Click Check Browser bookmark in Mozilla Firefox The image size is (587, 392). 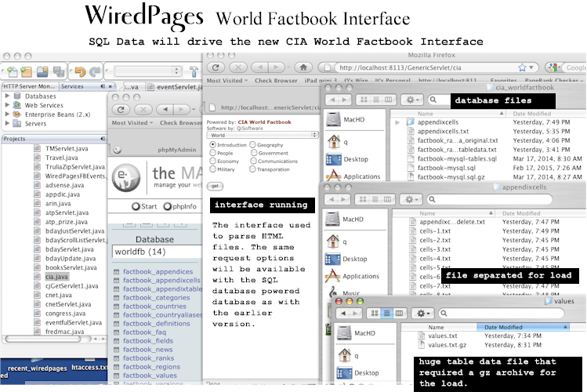point(276,81)
